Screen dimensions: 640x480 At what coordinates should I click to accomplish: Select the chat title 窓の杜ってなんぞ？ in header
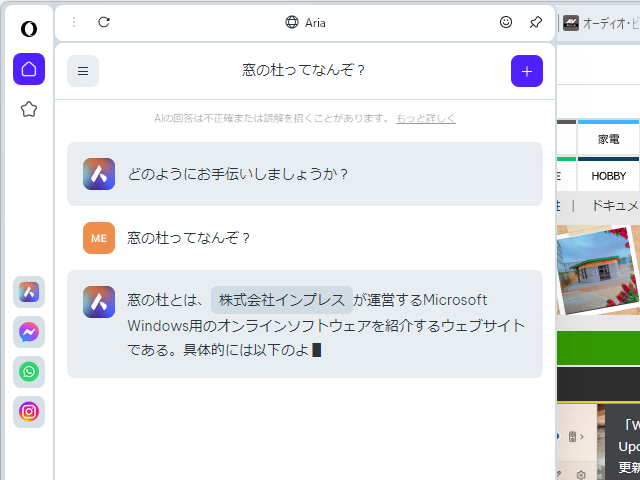click(x=303, y=70)
